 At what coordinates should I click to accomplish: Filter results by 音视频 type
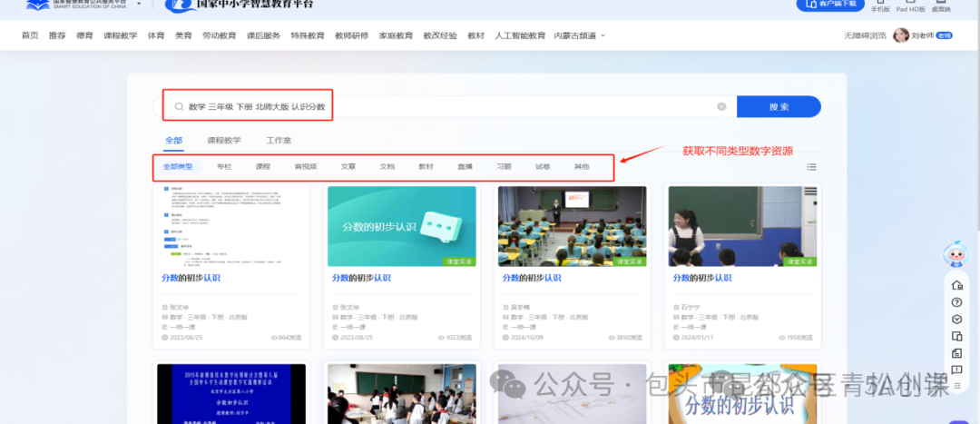point(306,167)
